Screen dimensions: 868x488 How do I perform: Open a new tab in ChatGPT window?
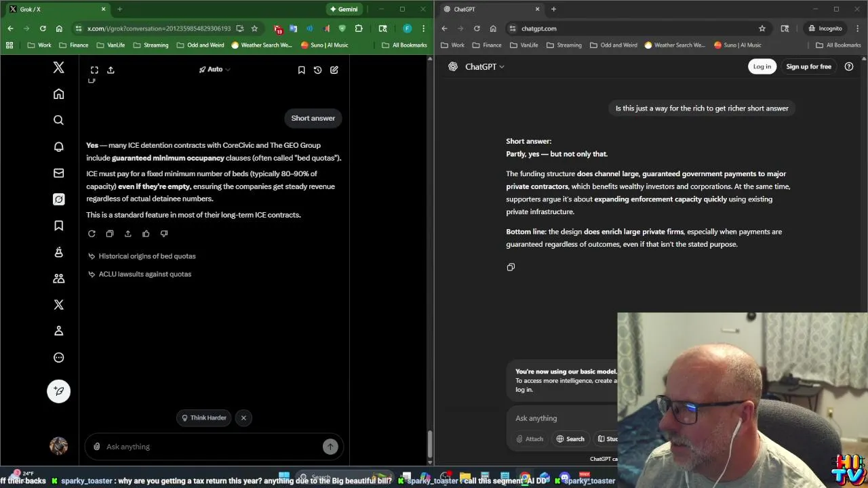[x=553, y=9]
